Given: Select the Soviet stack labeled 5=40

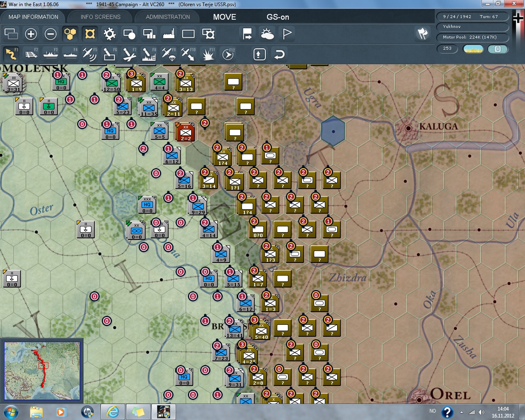Looking at the screenshot, I should (261, 331).
